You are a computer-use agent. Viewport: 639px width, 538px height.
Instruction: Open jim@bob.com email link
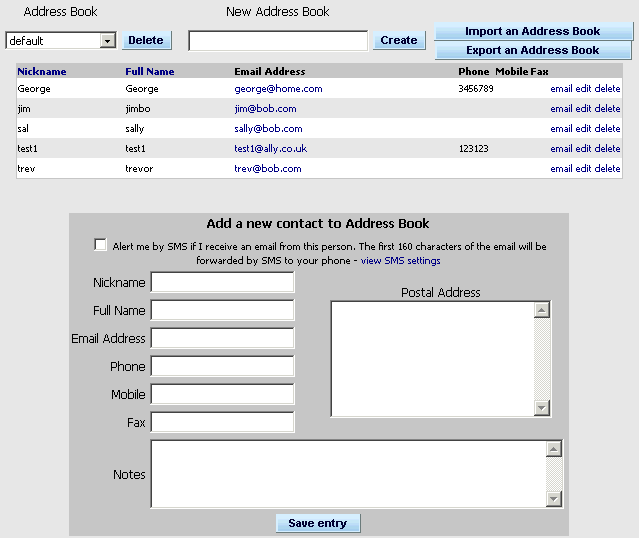265,109
